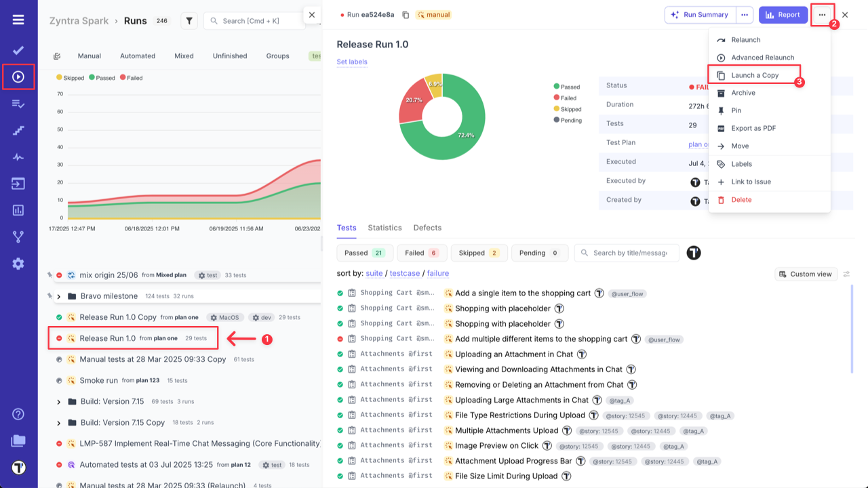Click the filter funnel icon beside Runs heading

pos(189,20)
